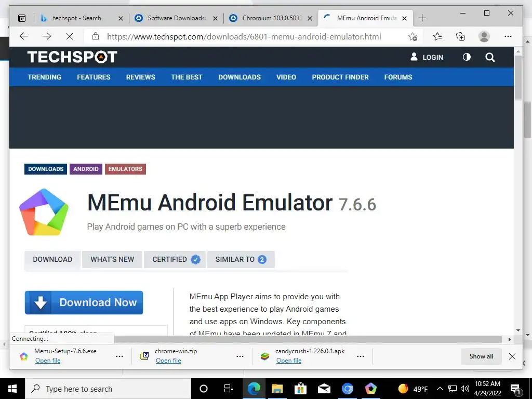The width and height of the screenshot is (532, 399).
Task: Close the Chromium 103.0.503 tab
Action: (x=310, y=18)
